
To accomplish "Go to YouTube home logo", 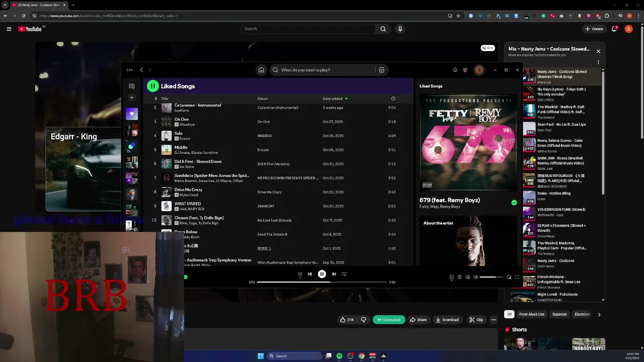I will 30,29.
